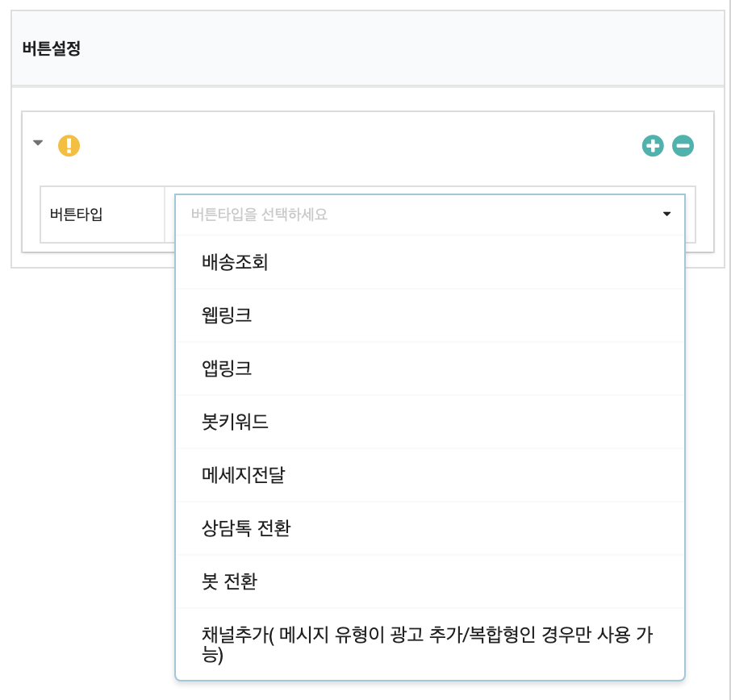Choose 앱링크 from the list

click(429, 369)
